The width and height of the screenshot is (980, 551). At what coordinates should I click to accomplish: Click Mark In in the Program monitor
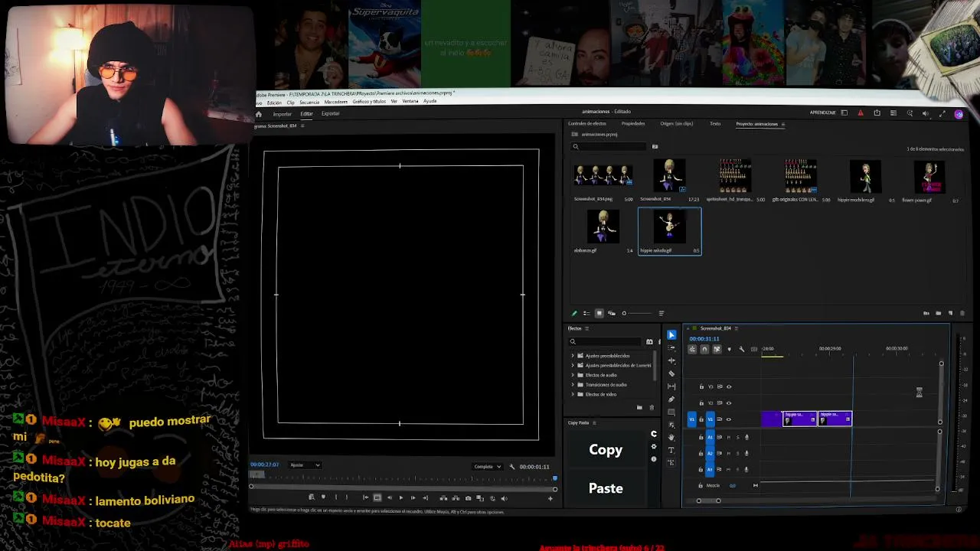335,498
